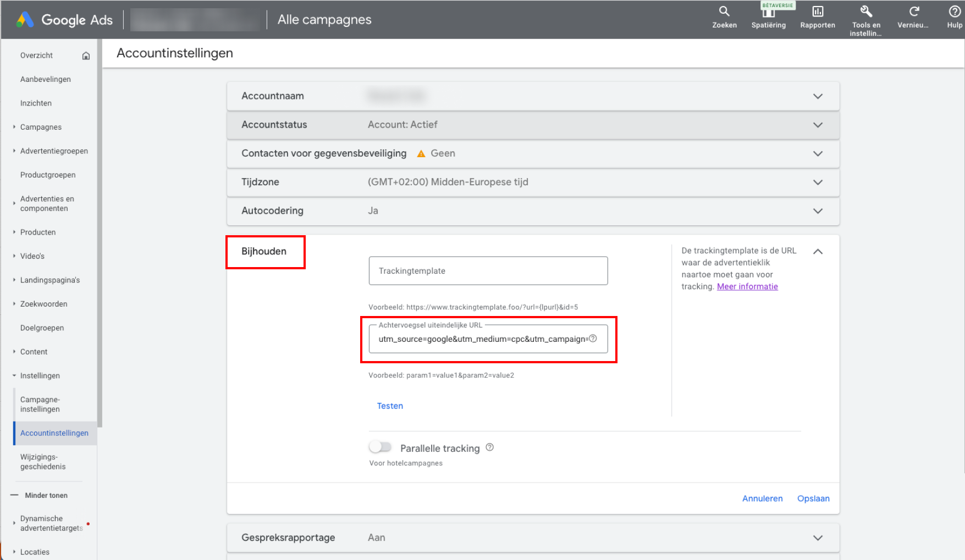Open Inzichten in the sidebar
Image resolution: width=965 pixels, height=560 pixels.
36,103
